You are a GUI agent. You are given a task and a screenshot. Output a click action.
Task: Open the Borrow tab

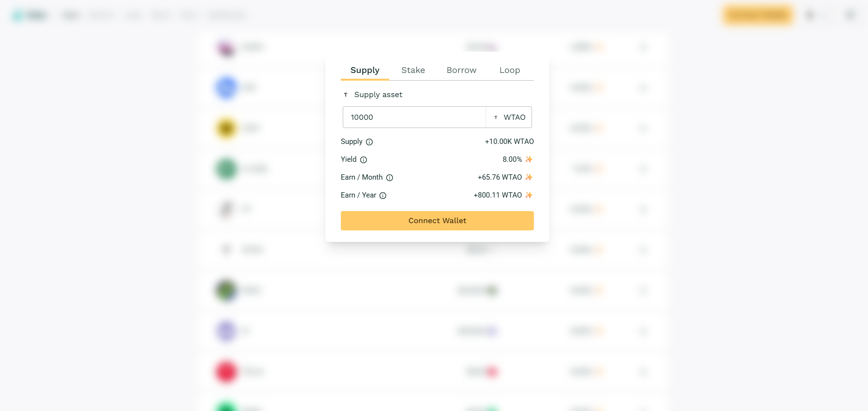[462, 70]
